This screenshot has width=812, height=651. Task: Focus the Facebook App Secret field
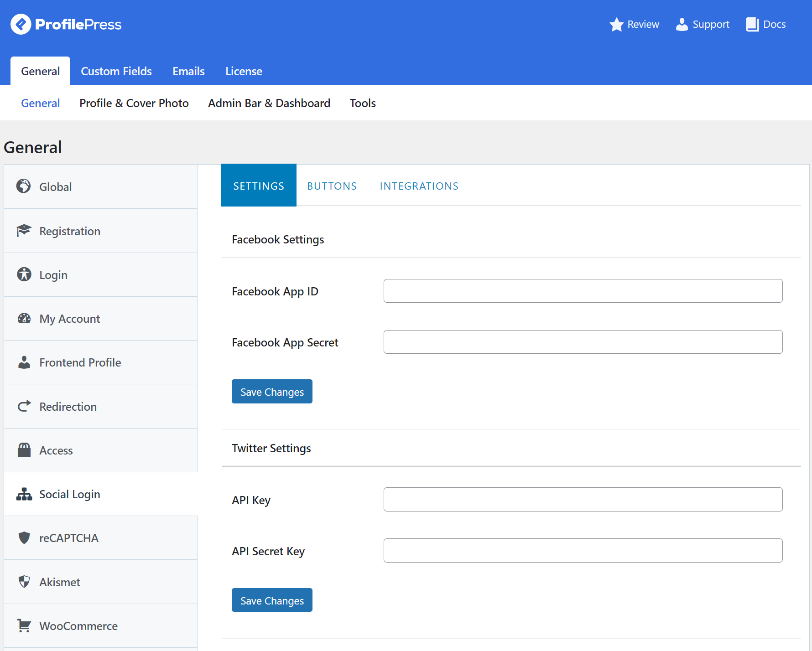pyautogui.click(x=583, y=342)
